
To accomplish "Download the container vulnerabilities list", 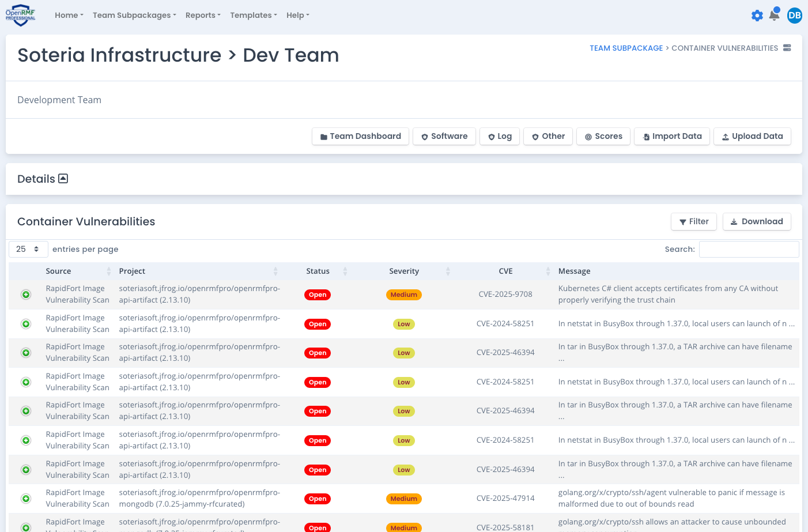I will (x=757, y=221).
